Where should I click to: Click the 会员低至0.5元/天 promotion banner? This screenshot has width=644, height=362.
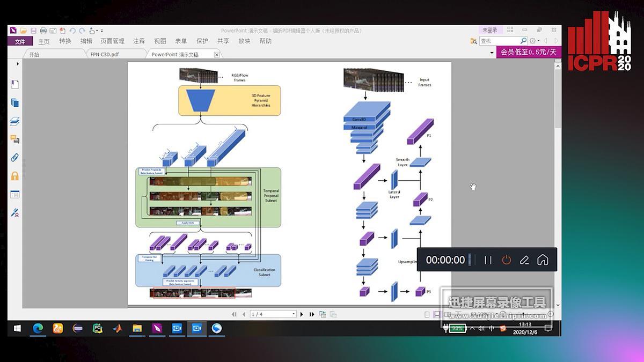tap(528, 52)
